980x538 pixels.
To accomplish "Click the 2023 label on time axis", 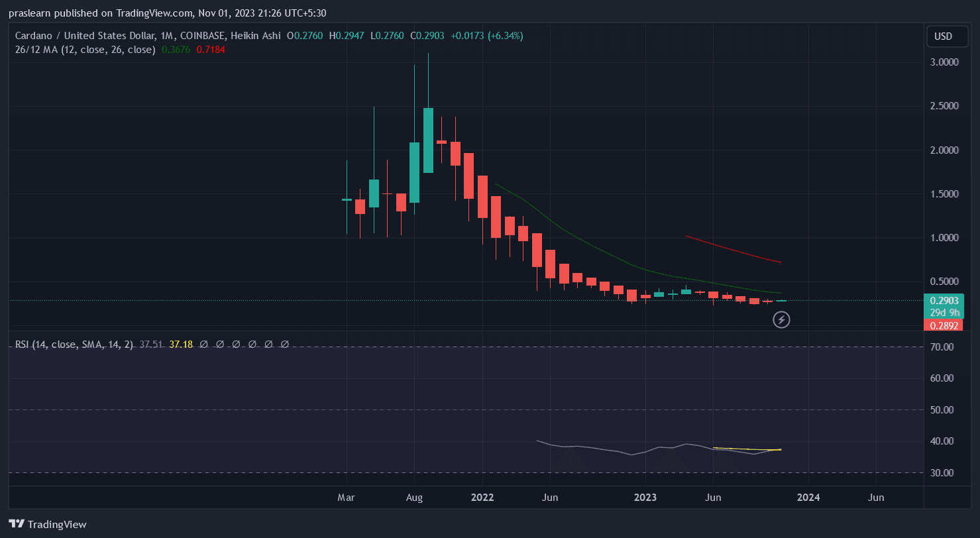I will coord(645,497).
